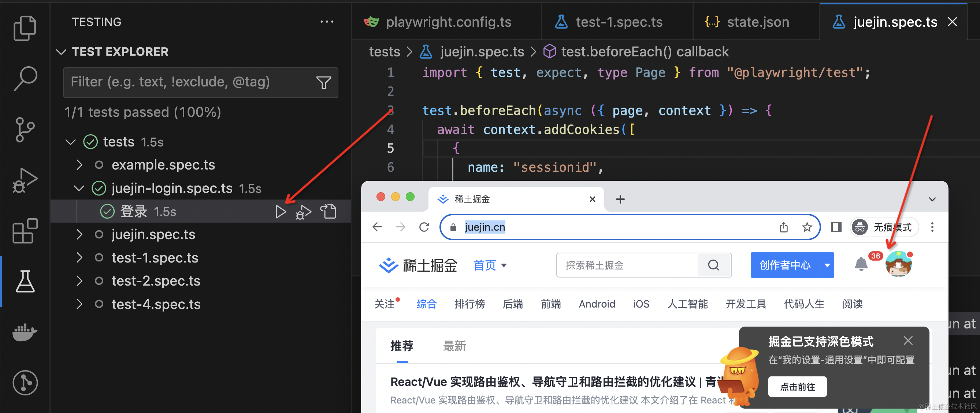This screenshot has height=413, width=980.
Task: Click the share icon in Chrome address bar
Action: coord(783,227)
